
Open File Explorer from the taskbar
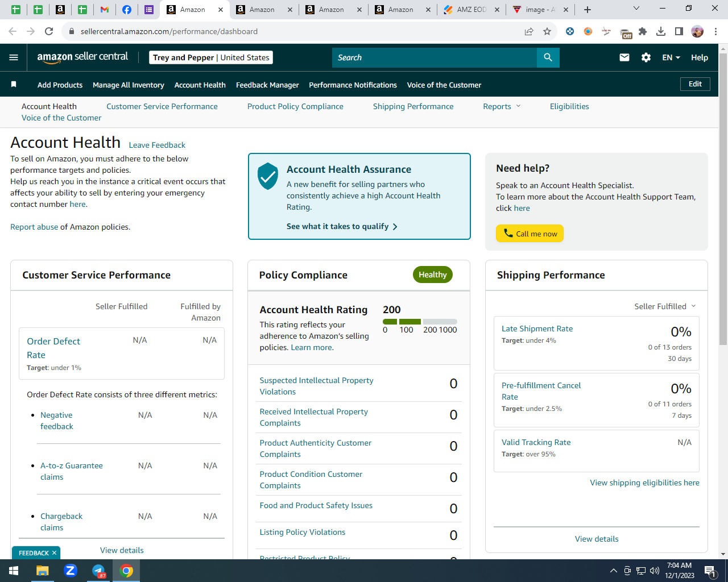[x=43, y=571]
